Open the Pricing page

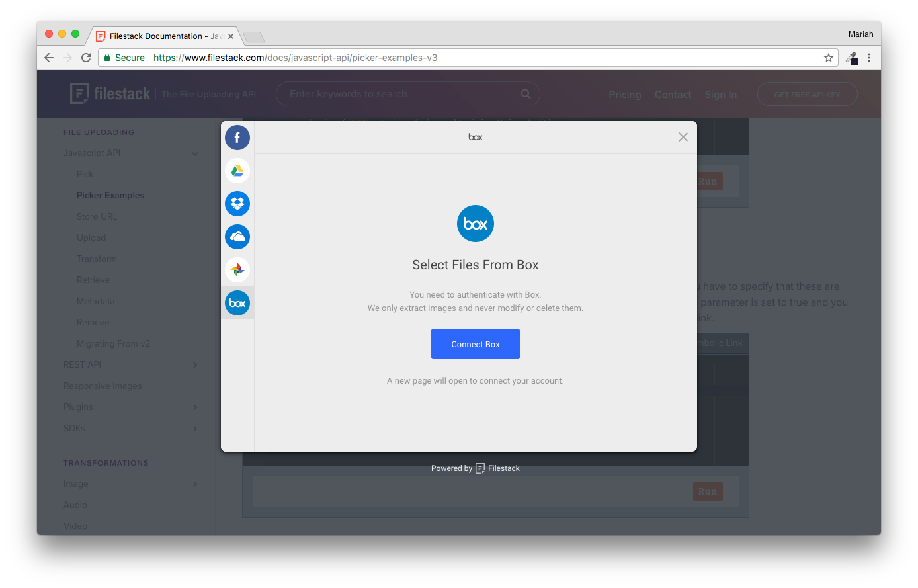(625, 95)
